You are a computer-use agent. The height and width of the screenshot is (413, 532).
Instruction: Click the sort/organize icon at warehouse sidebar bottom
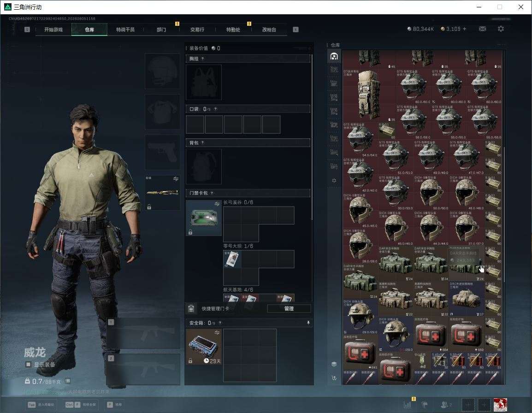pos(334,378)
